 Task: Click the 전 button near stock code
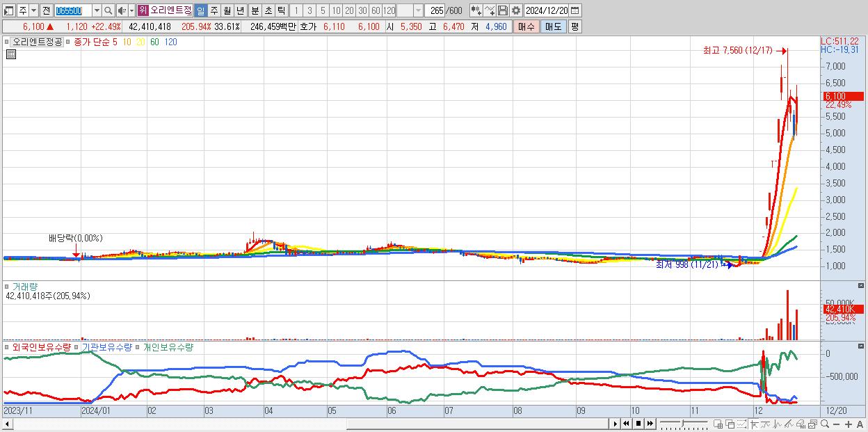pos(46,10)
